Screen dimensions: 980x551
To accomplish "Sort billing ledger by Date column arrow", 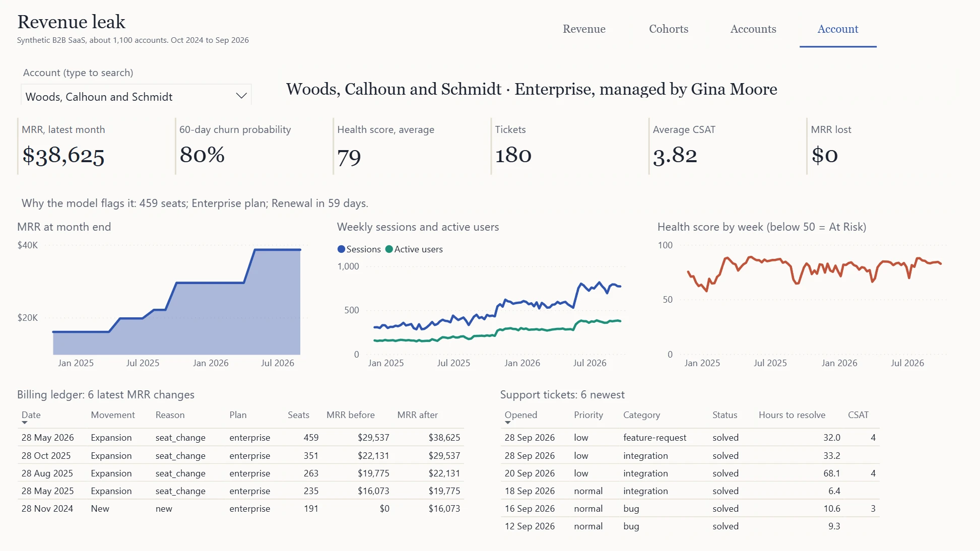I will click(x=24, y=423).
